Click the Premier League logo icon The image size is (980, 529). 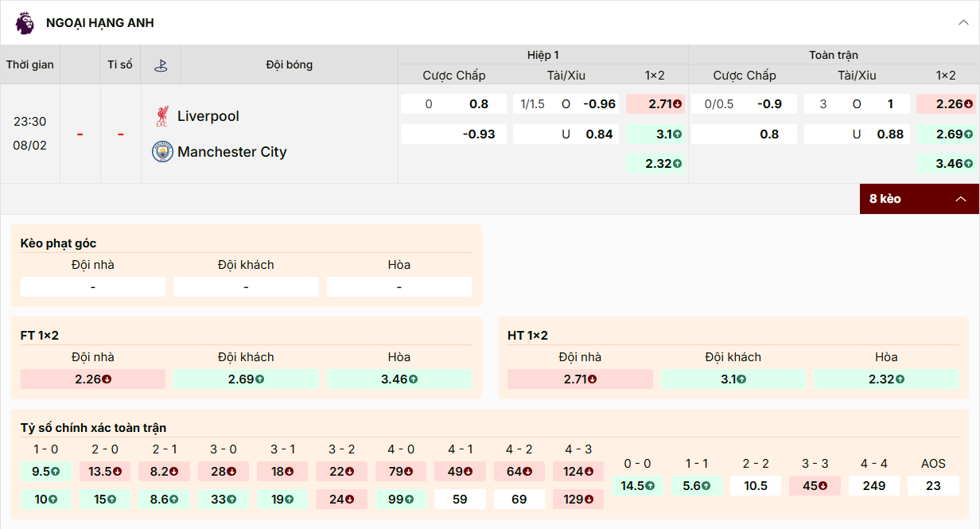click(x=25, y=23)
